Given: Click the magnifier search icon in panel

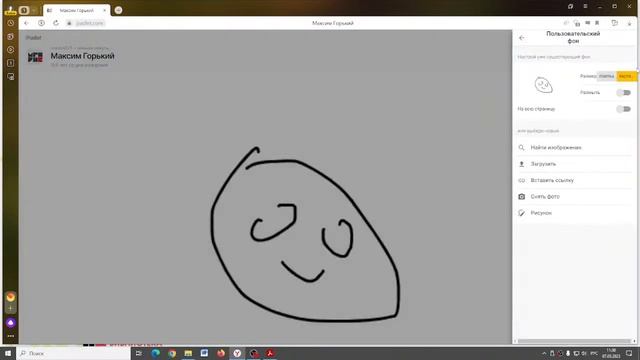Looking at the screenshot, I should (x=522, y=147).
